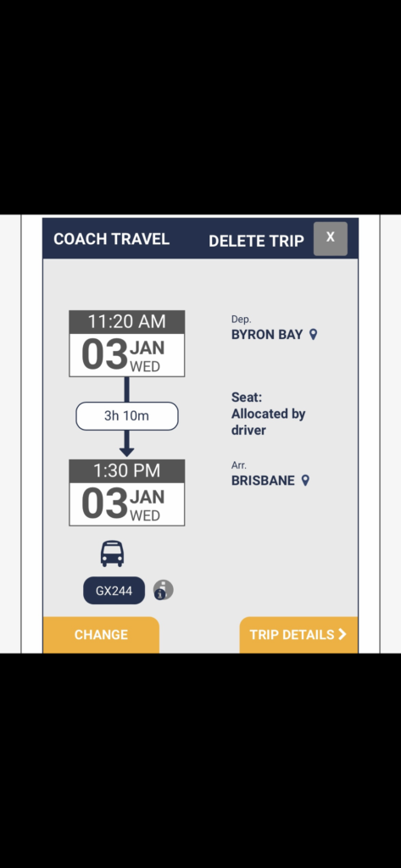Click the BRISBANE arrival label
Viewport: 401px width, 868px height.
click(x=263, y=481)
